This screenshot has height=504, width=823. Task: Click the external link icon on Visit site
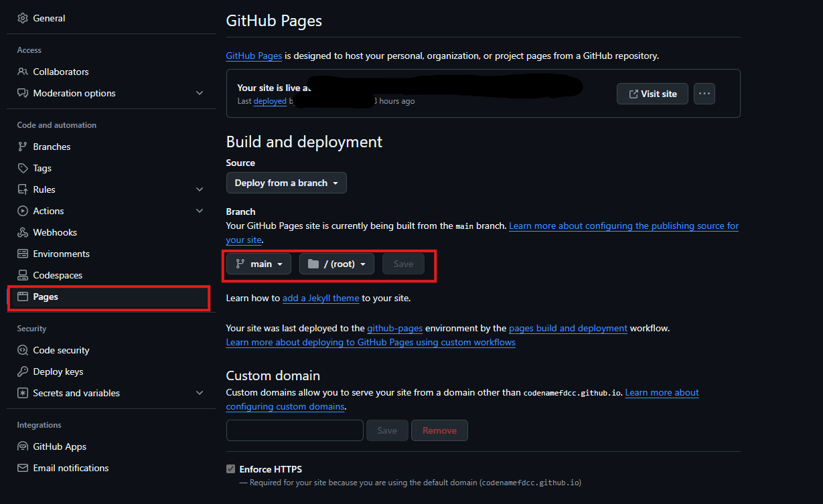pyautogui.click(x=633, y=94)
